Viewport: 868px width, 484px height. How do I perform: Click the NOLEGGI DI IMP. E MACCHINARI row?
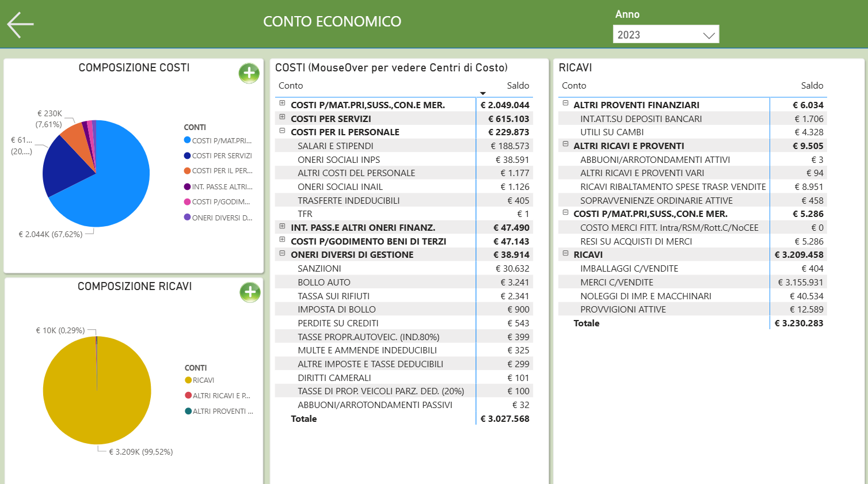(x=692, y=296)
